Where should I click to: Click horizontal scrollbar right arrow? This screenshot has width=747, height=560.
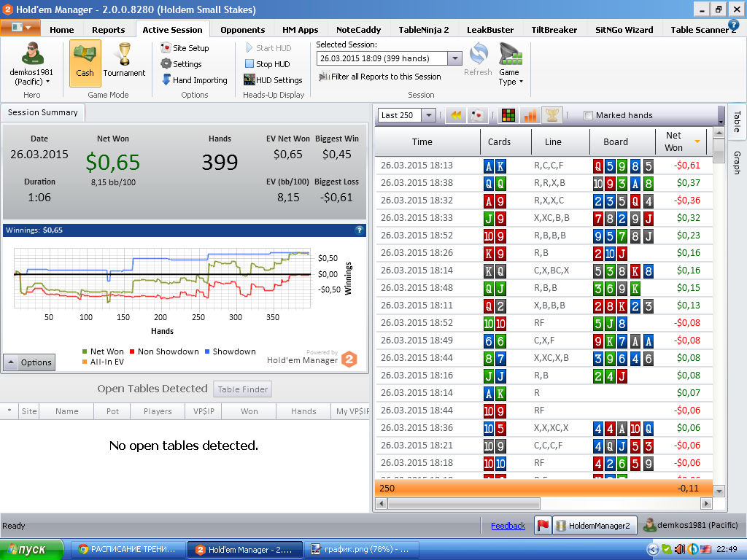point(706,503)
